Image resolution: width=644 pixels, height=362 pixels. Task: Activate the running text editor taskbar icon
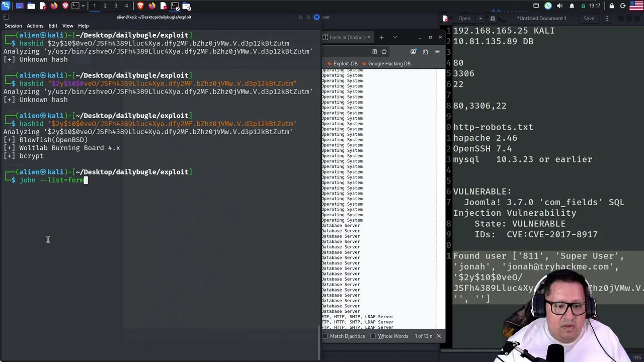164,6
